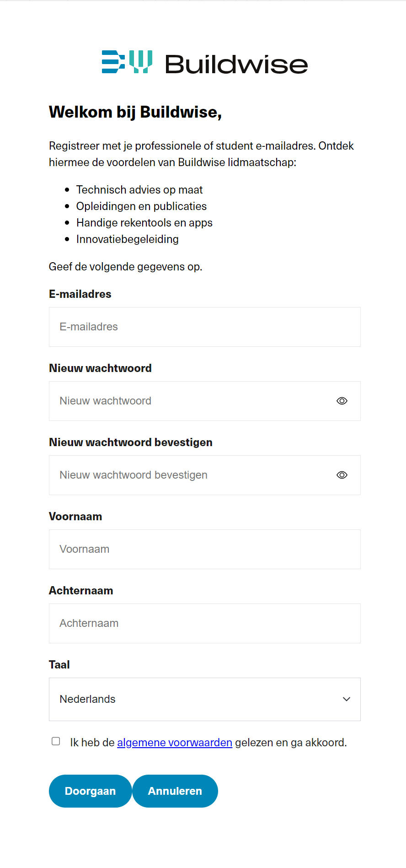Screen dimensions: 406x868
Task: Click the Annuleren button
Action: pyautogui.click(x=175, y=791)
